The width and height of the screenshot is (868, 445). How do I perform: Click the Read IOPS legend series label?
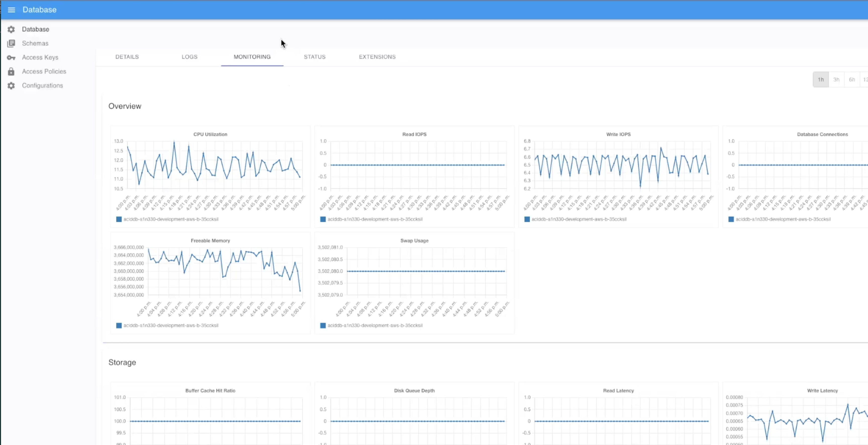click(x=375, y=219)
